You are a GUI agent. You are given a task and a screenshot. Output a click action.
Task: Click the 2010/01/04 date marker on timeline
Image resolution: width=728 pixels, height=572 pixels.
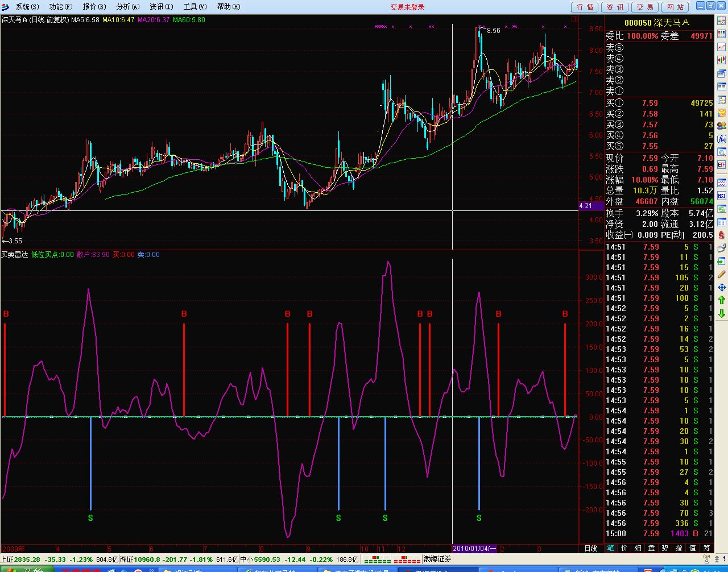474,549
